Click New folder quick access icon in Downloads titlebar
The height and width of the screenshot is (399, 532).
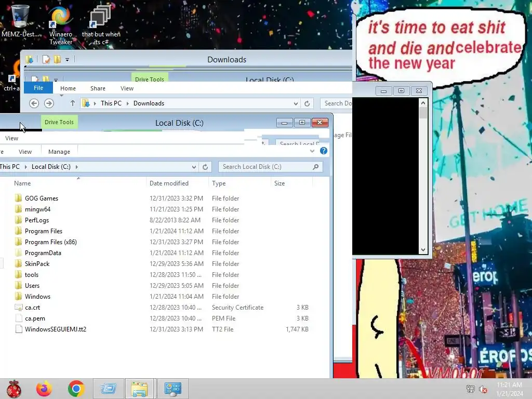pyautogui.click(x=57, y=60)
